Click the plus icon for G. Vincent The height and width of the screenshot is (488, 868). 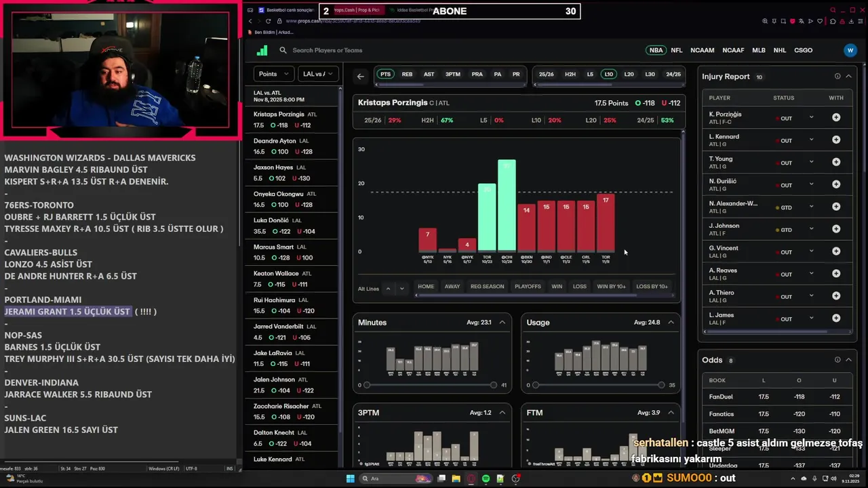click(x=836, y=252)
